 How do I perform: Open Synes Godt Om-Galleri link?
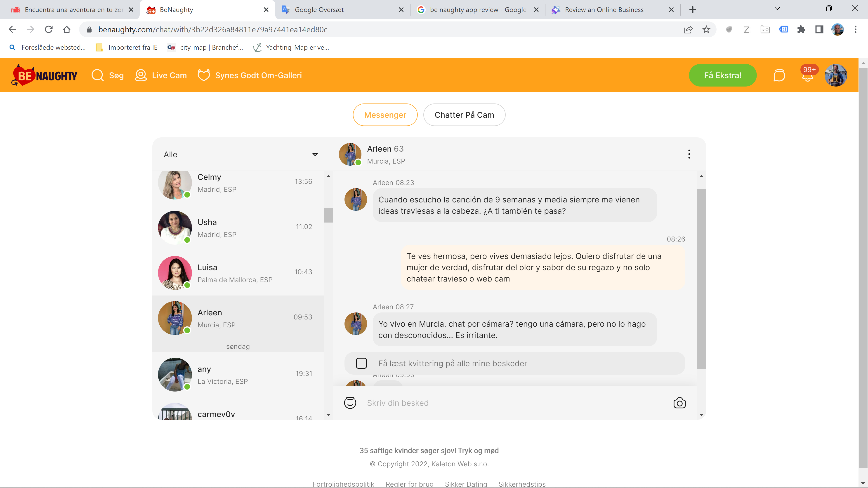tap(258, 75)
